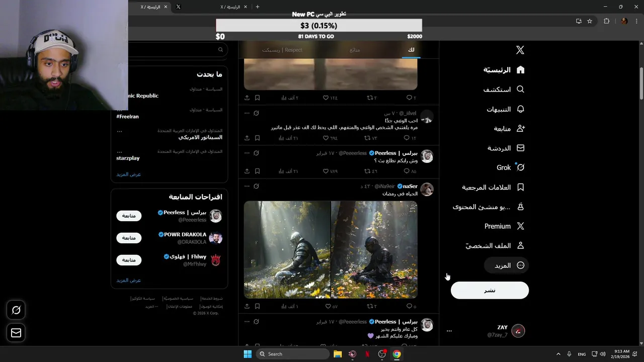Follow POWR DRAKOLA in suggestions
The width and height of the screenshot is (644, 362).
click(129, 238)
